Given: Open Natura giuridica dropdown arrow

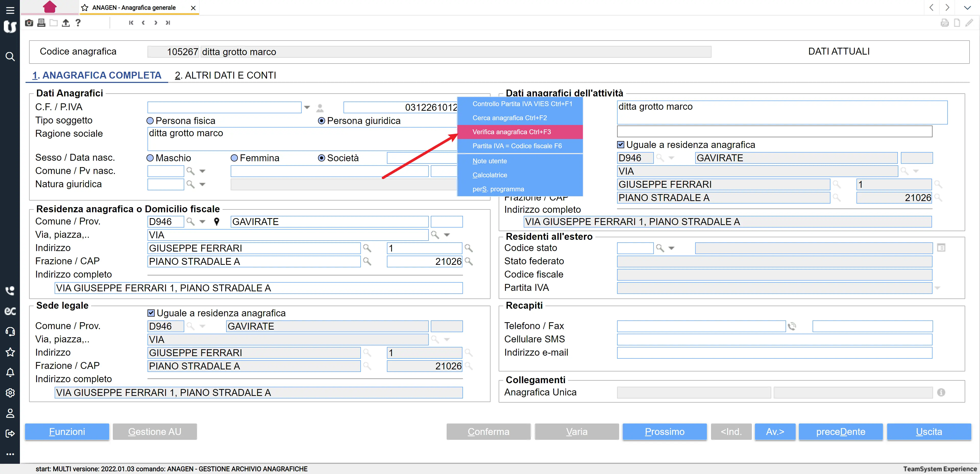Looking at the screenshot, I should click(x=202, y=184).
